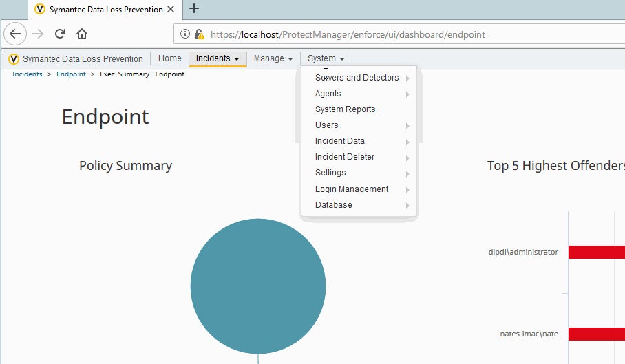625x364 pixels.
Task: Expand the Agents submenu
Action: 328,94
